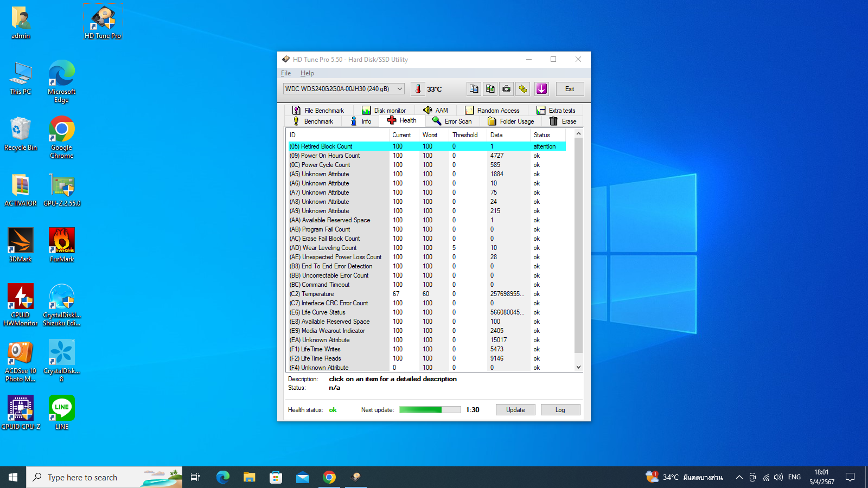Click the Update button

coord(515,410)
